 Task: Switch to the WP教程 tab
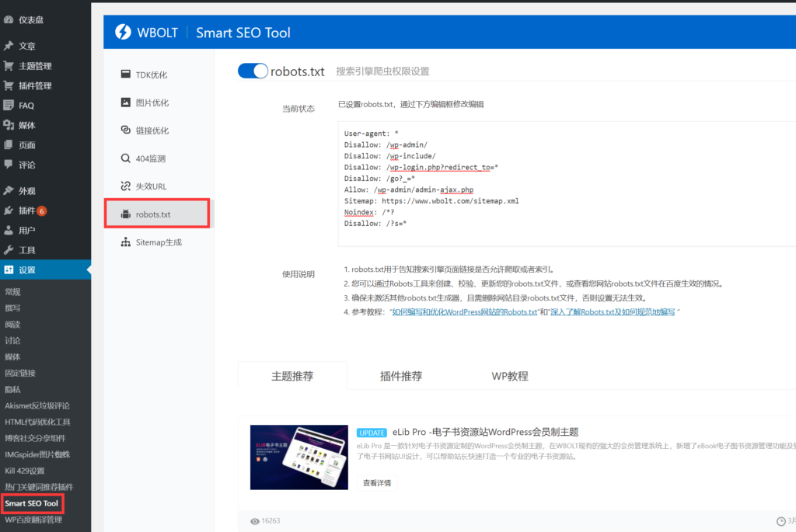510,376
